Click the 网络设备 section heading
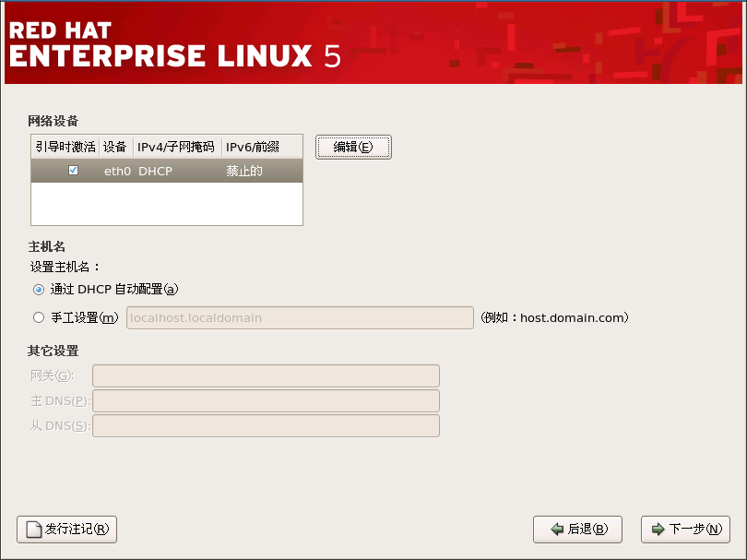Screen dimensions: 747x560 (x=53, y=121)
